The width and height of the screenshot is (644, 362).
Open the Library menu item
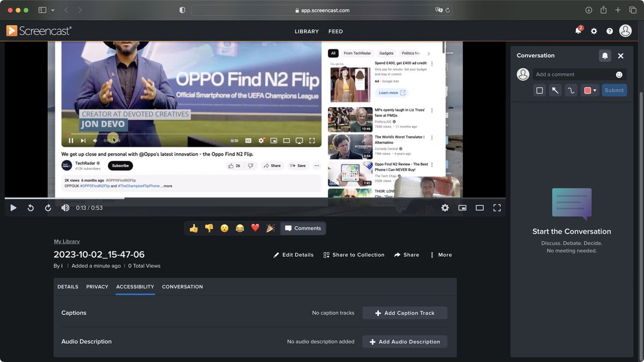coord(306,31)
